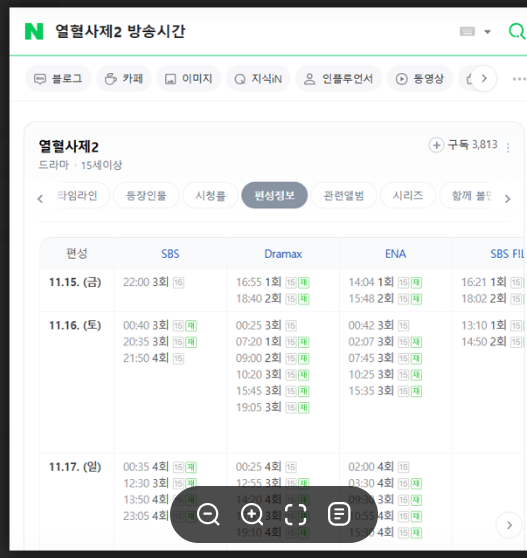
Task: Show earlier info tabs with left chevron
Action: coord(40,199)
